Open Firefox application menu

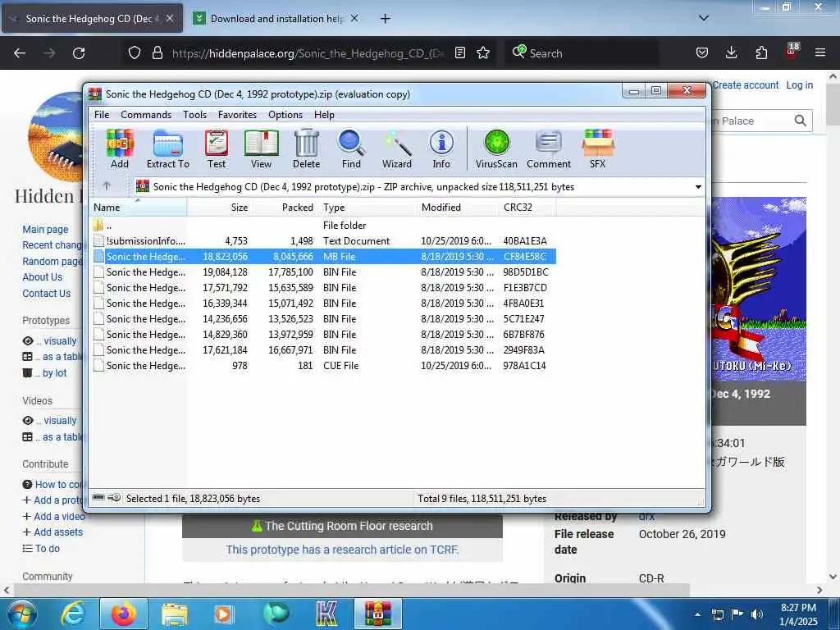click(820, 52)
